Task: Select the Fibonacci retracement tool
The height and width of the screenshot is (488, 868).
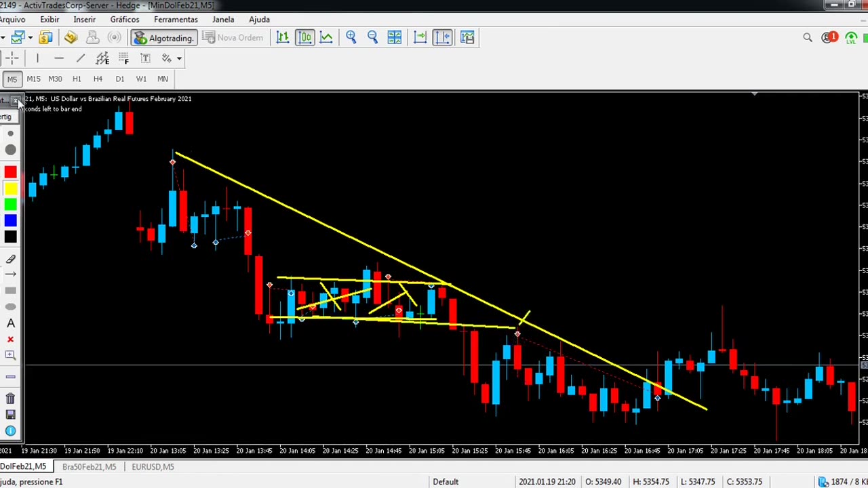Action: [x=123, y=58]
